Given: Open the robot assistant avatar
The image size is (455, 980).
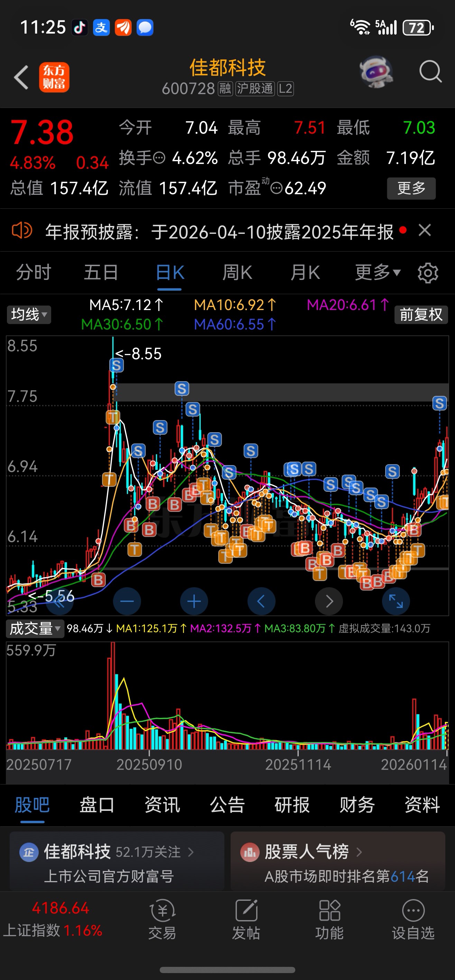Looking at the screenshot, I should pyautogui.click(x=376, y=72).
